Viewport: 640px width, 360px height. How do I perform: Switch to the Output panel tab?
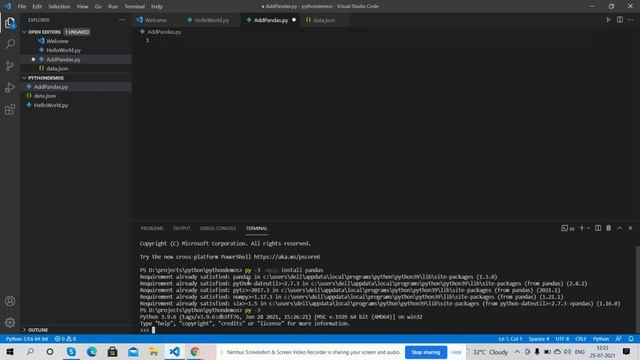click(182, 228)
